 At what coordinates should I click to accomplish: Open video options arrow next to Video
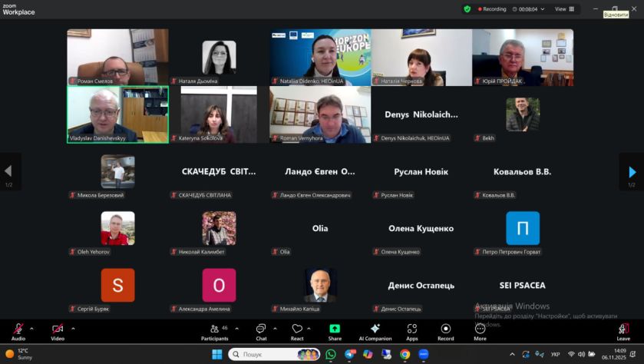coord(73,329)
